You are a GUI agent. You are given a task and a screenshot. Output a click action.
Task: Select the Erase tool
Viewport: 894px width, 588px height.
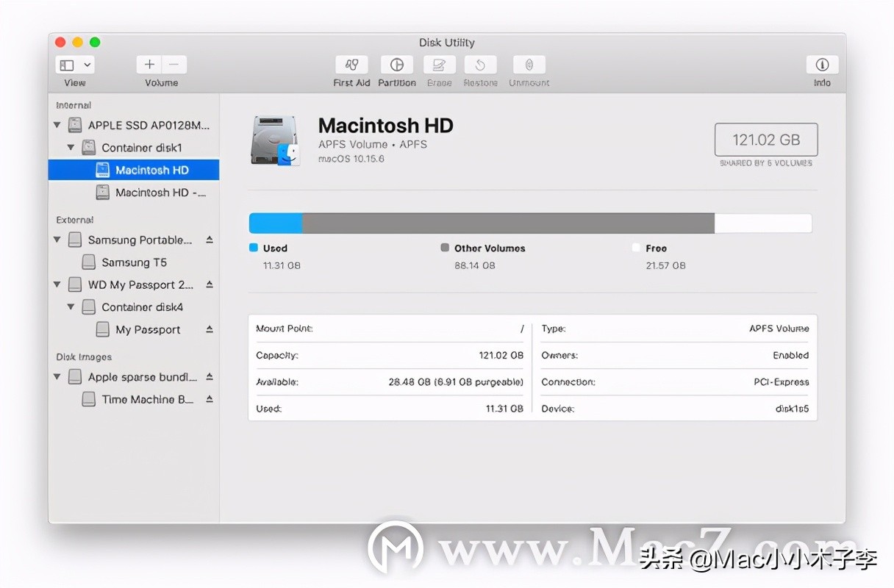[439, 65]
